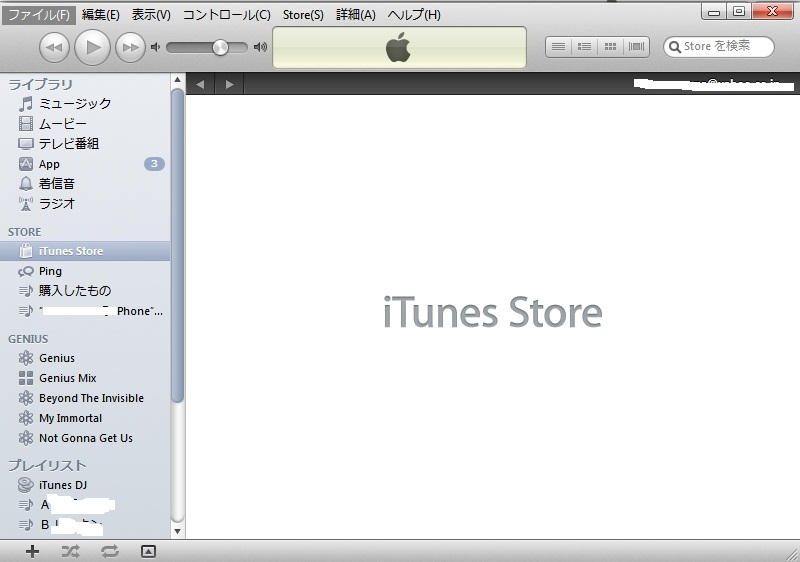Click the account email in Store bar
Viewport: 800px width, 562px height.
713,84
